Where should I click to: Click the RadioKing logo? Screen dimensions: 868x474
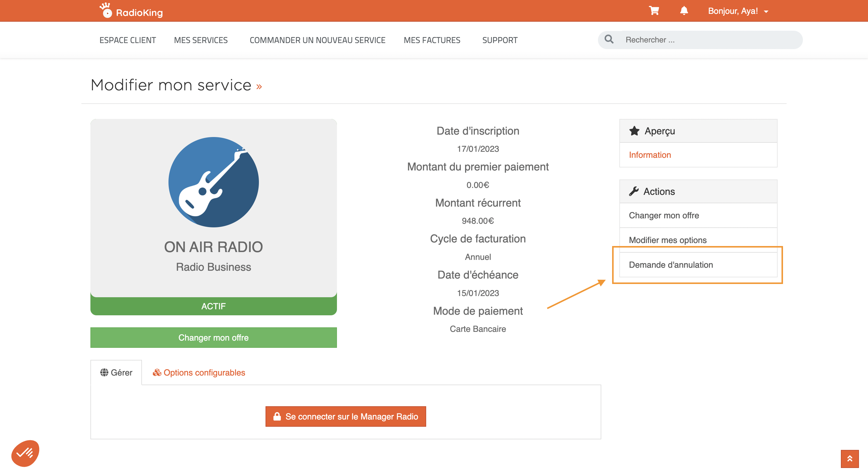[x=131, y=11]
